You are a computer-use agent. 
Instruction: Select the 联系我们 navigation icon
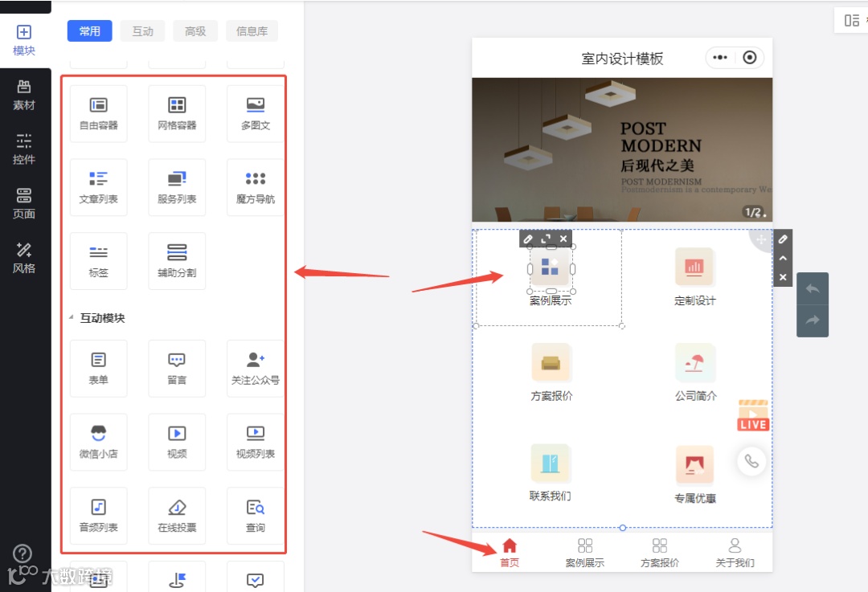click(551, 463)
